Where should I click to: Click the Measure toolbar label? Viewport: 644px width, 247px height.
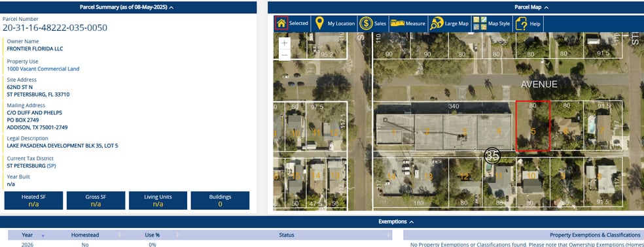pos(415,24)
